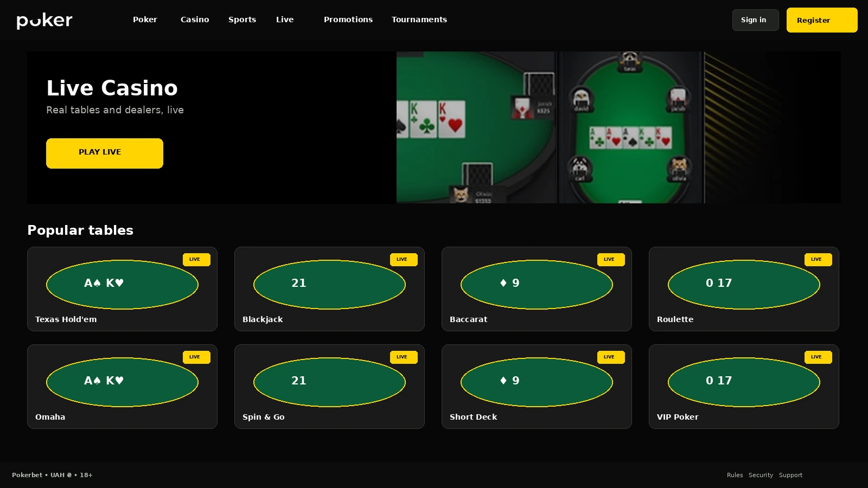Image resolution: width=868 pixels, height=488 pixels.
Task: Click the LIVE badge on Texas Hold'em
Action: [x=196, y=260]
